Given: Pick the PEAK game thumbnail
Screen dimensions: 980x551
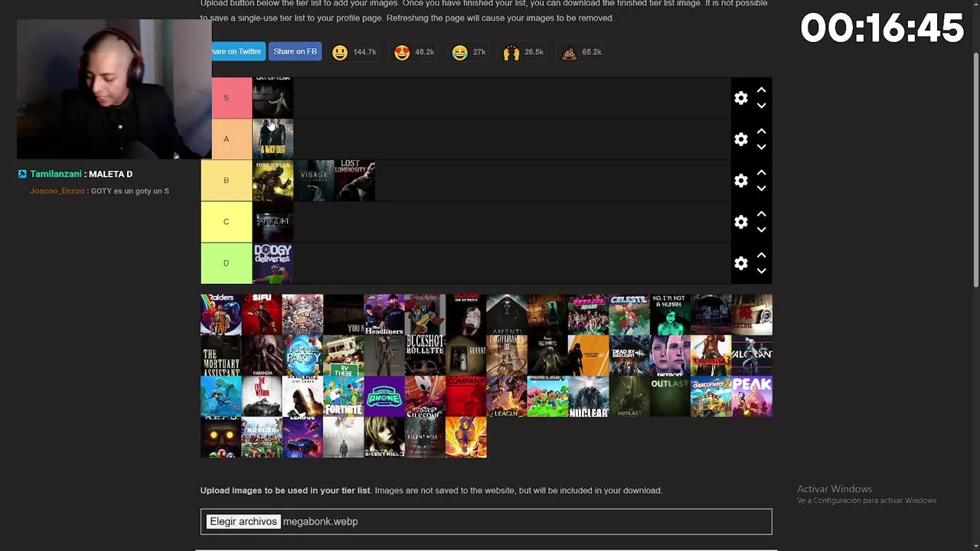Looking at the screenshot, I should (x=752, y=396).
